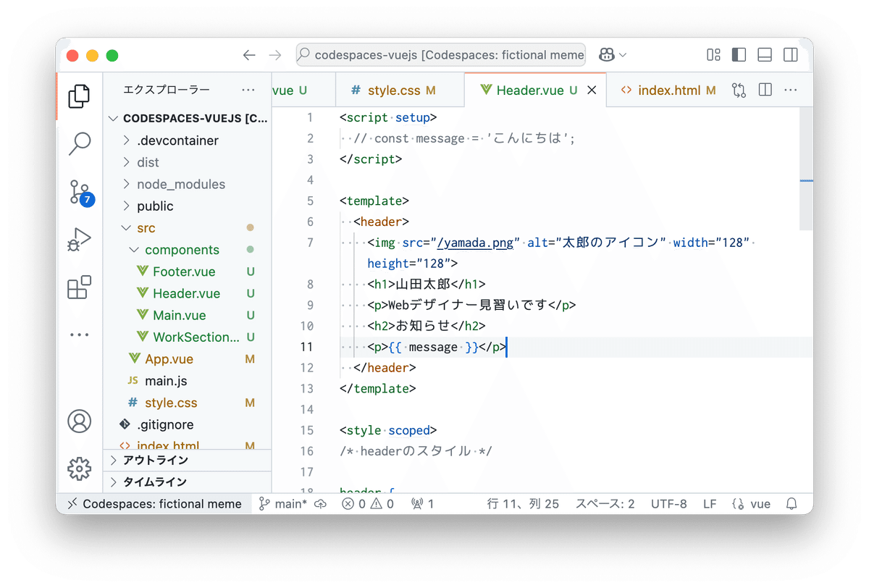Open the Extensions view

point(79,287)
